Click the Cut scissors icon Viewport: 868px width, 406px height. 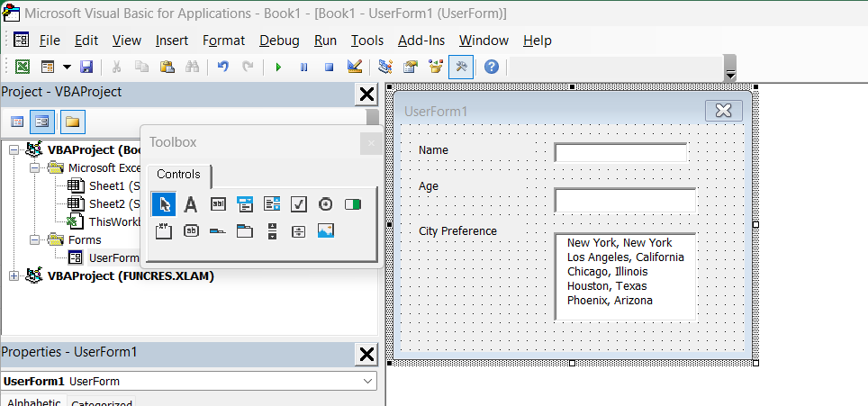click(116, 67)
